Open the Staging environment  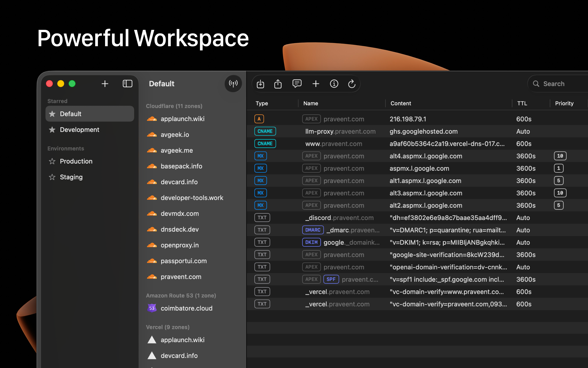pyautogui.click(x=90, y=177)
